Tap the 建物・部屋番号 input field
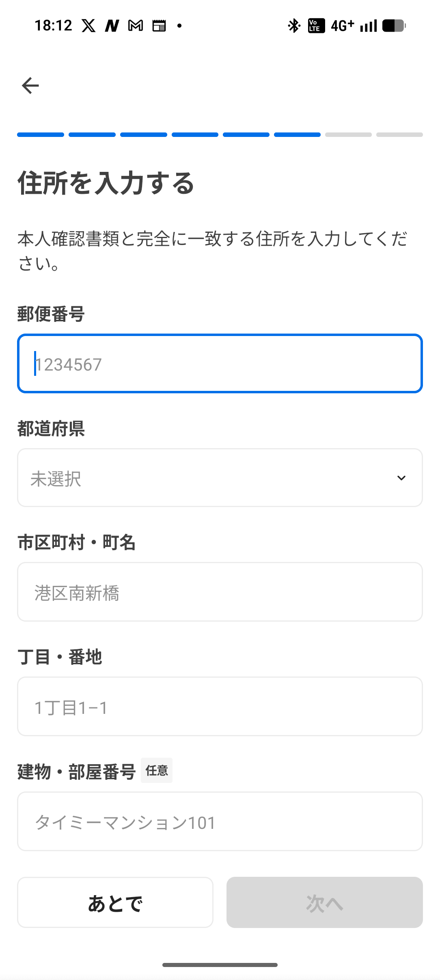 pos(220,822)
